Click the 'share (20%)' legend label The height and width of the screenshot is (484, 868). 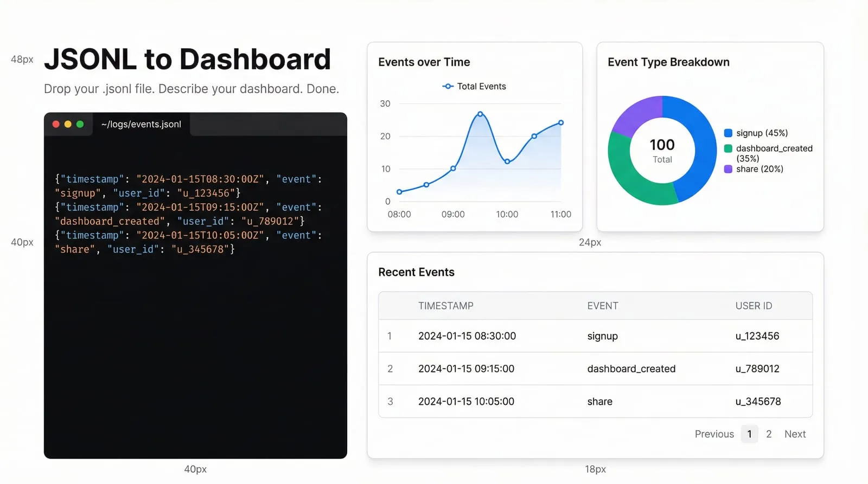click(x=759, y=169)
